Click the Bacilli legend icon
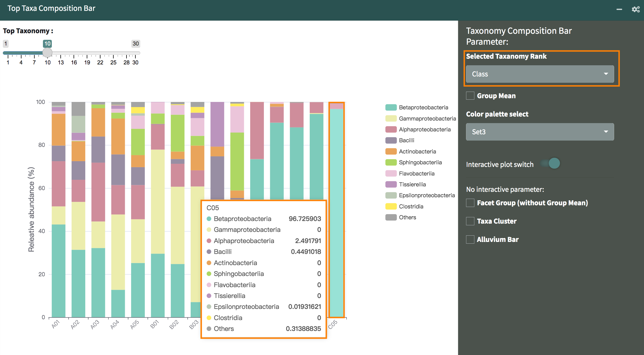Screen dimensions: 644x355 391,141
